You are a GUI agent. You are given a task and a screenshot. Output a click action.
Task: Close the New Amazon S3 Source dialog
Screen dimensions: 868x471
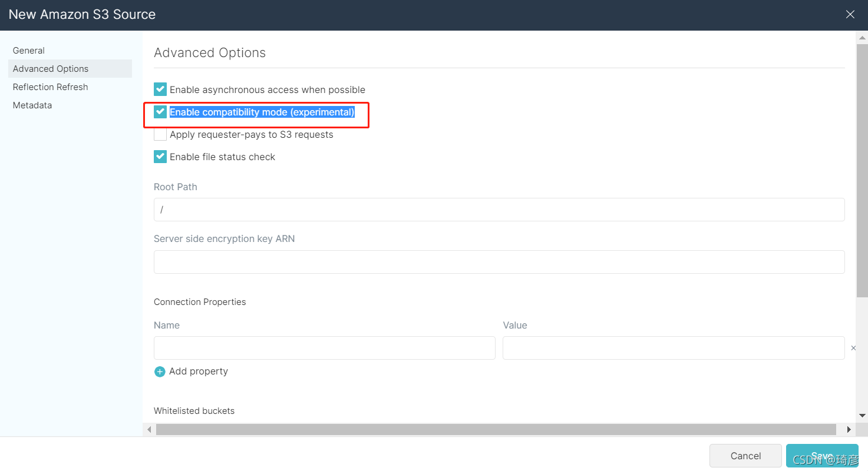click(x=850, y=15)
